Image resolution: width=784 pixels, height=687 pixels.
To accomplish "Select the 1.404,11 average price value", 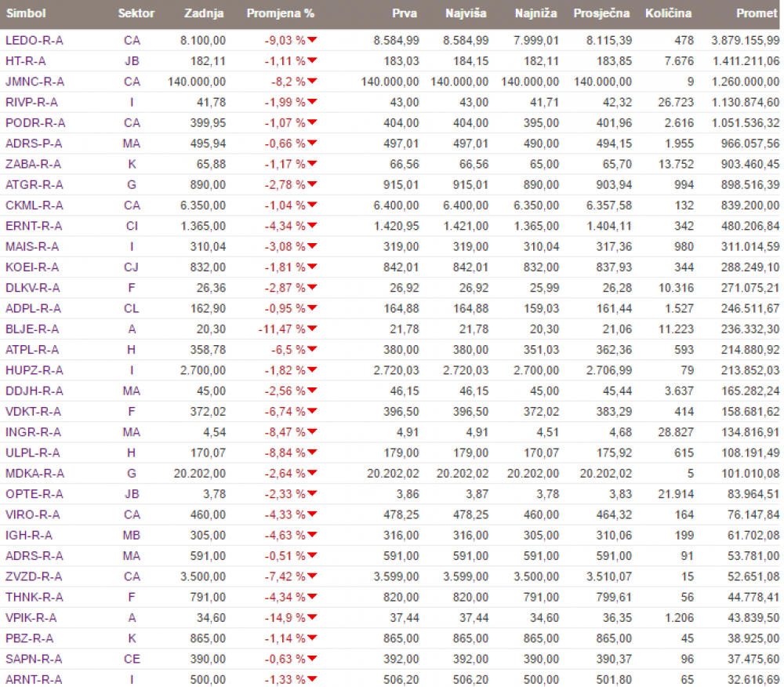I will [609, 226].
